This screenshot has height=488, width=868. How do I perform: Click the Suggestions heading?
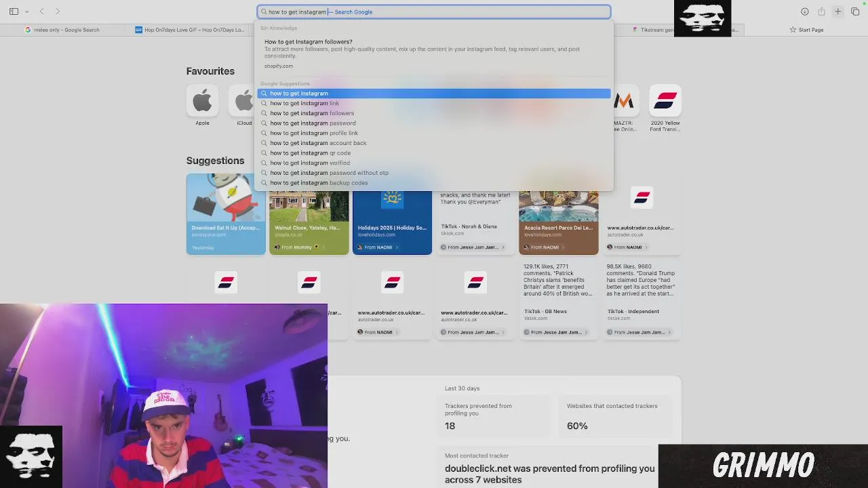[x=215, y=161]
